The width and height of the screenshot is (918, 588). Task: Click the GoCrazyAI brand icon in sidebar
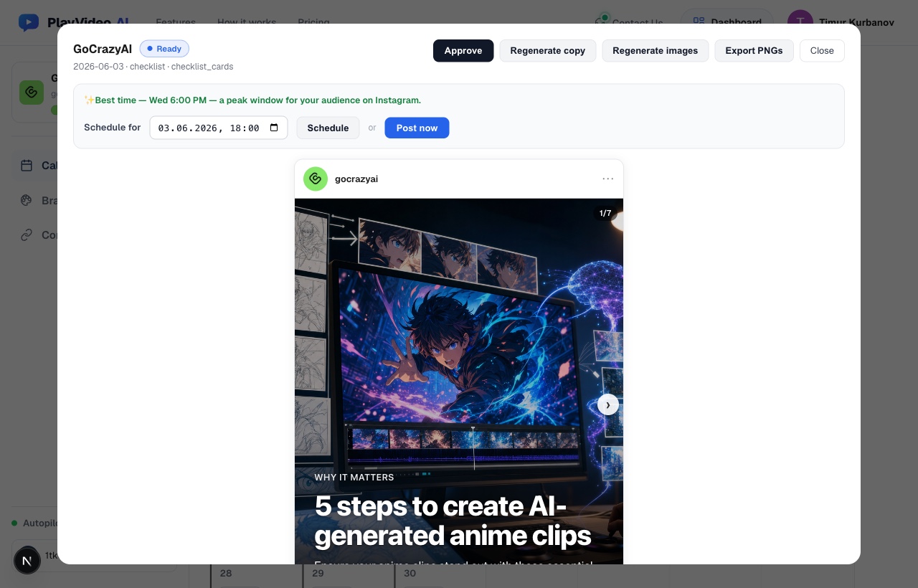tap(32, 93)
